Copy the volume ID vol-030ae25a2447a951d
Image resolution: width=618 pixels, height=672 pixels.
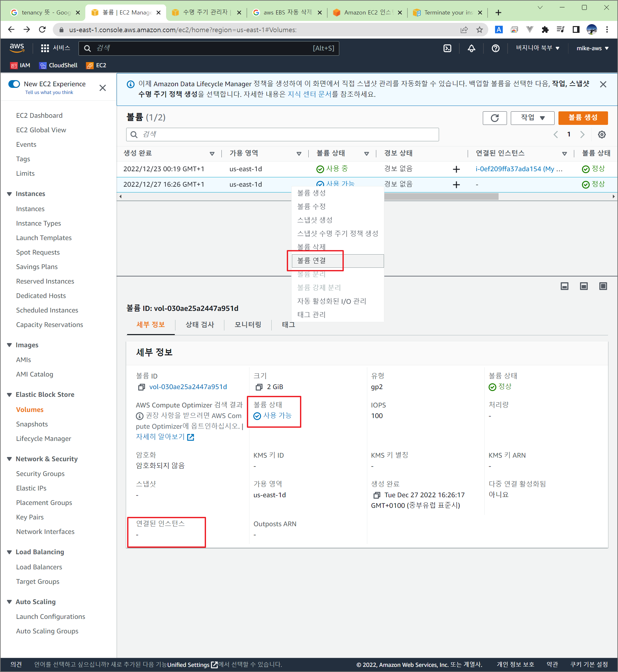[141, 387]
